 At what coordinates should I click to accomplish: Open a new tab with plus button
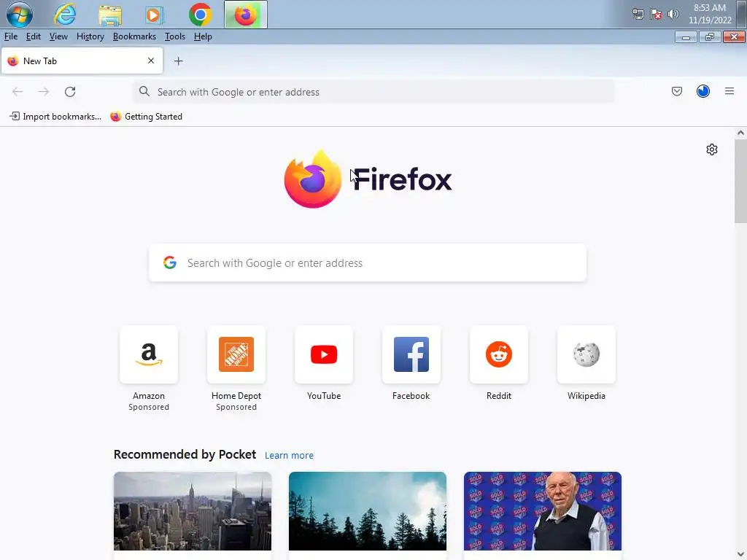point(178,61)
